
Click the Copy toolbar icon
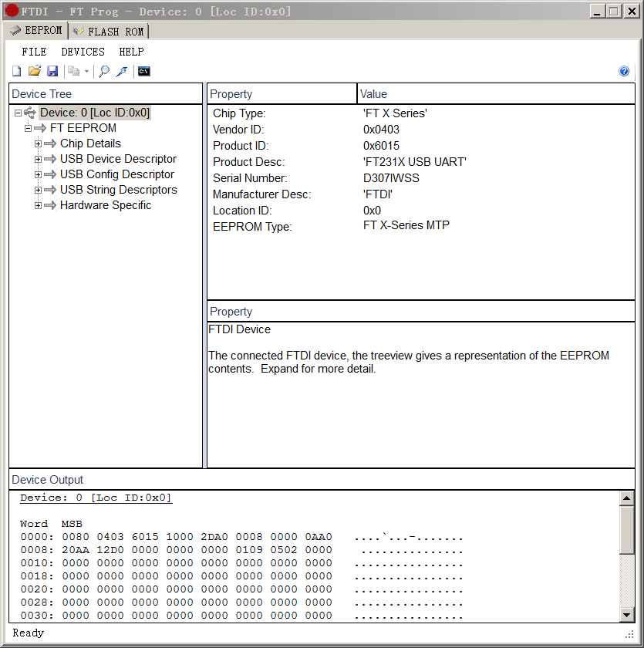pos(73,71)
